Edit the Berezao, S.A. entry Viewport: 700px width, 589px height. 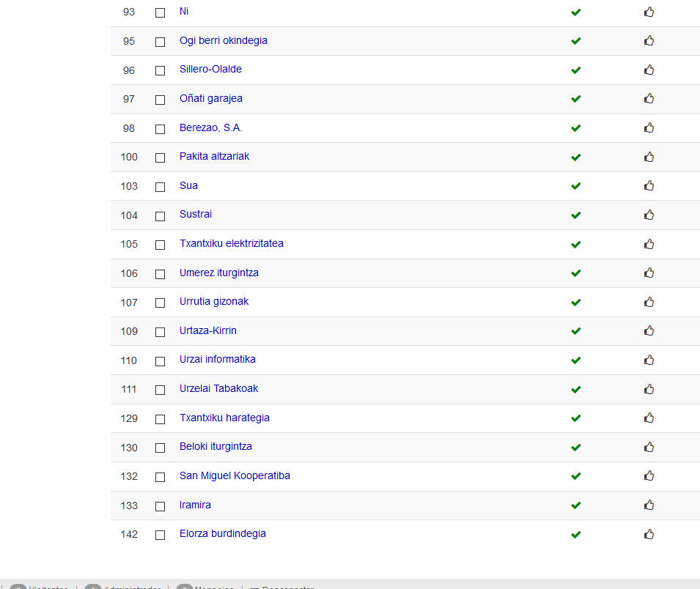[210, 127]
